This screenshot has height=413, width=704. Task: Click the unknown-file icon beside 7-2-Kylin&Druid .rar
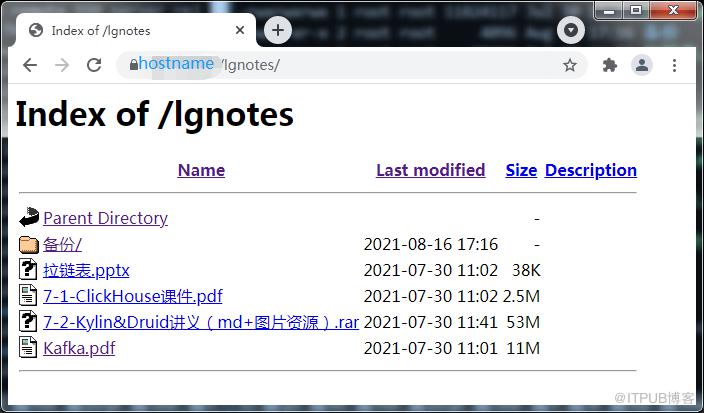tap(28, 321)
